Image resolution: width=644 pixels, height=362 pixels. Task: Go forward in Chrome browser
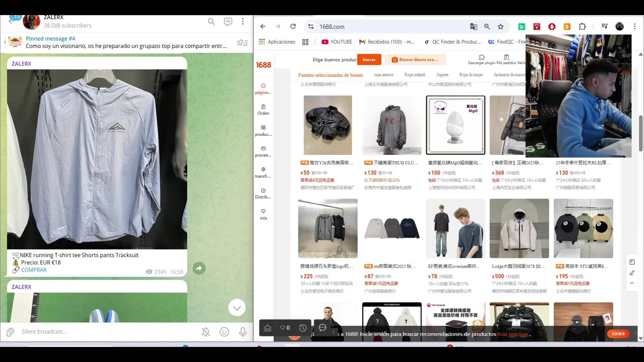pos(278,27)
